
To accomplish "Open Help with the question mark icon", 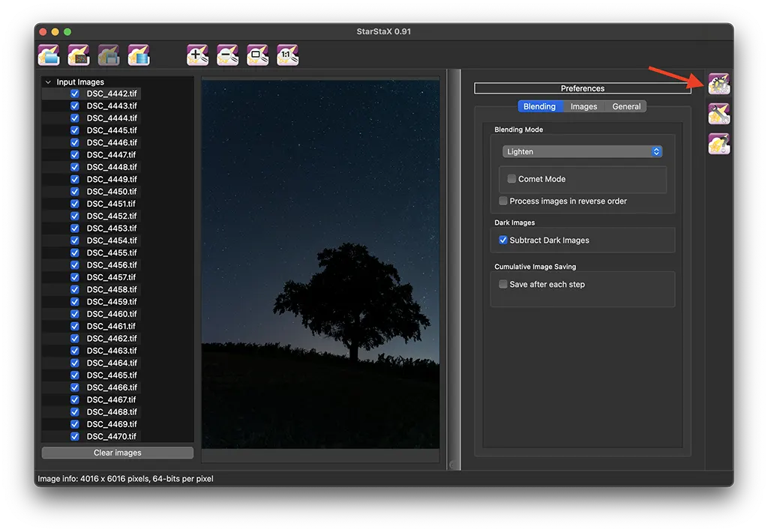I will point(719,143).
